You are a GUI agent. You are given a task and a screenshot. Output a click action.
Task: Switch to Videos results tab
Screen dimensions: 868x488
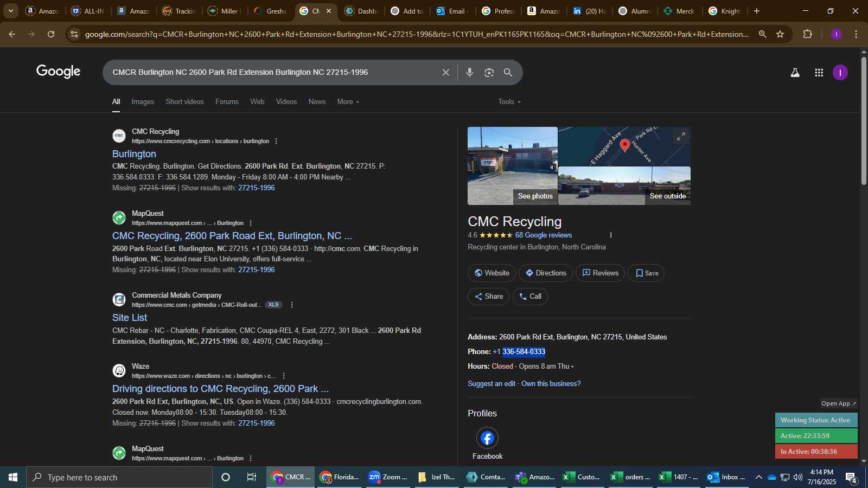coord(286,102)
